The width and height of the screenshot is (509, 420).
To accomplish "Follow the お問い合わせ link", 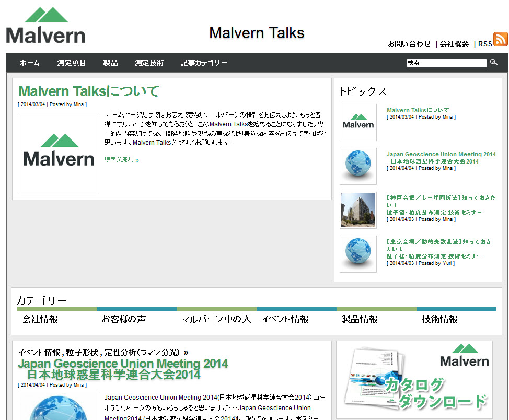I will pos(409,44).
